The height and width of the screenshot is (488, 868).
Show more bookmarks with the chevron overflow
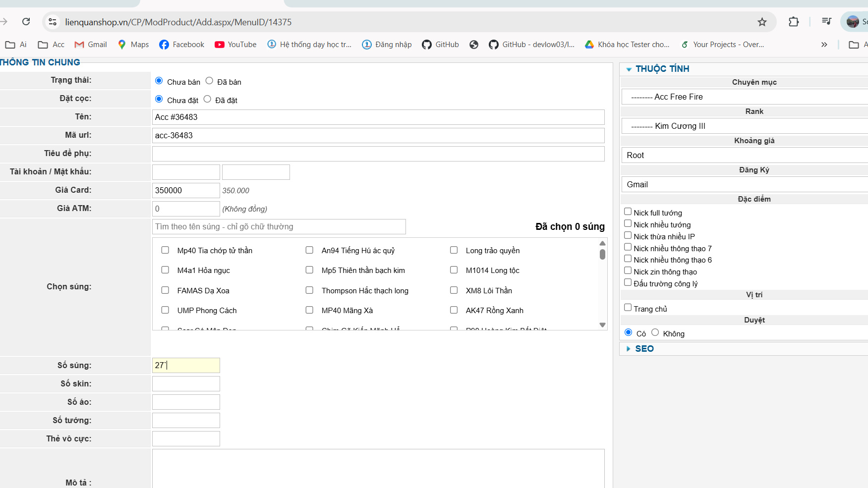824,45
